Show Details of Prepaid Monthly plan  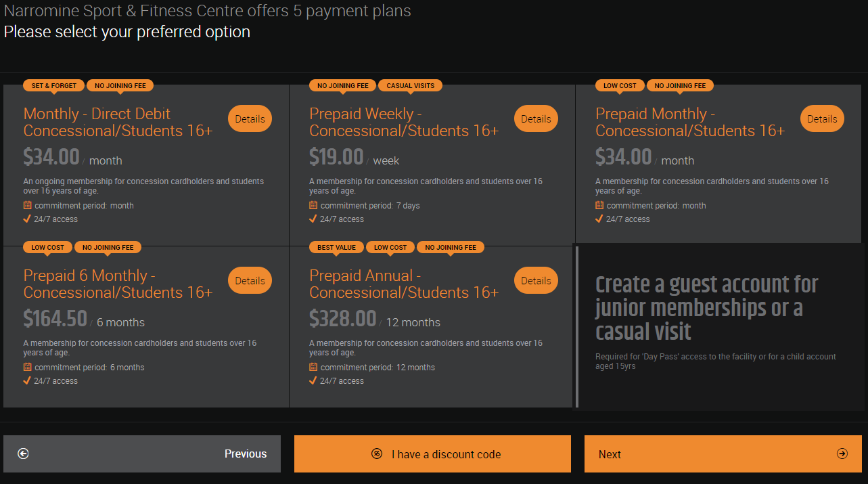point(822,118)
